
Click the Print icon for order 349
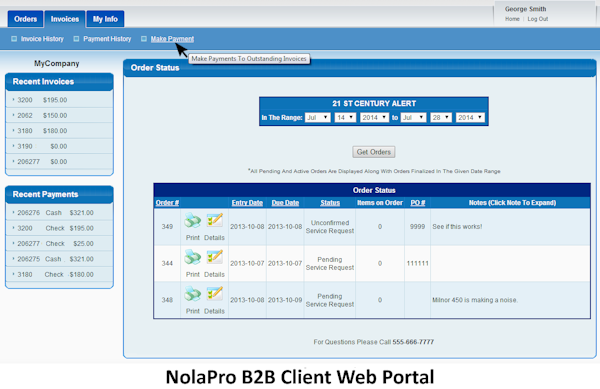coord(192,221)
